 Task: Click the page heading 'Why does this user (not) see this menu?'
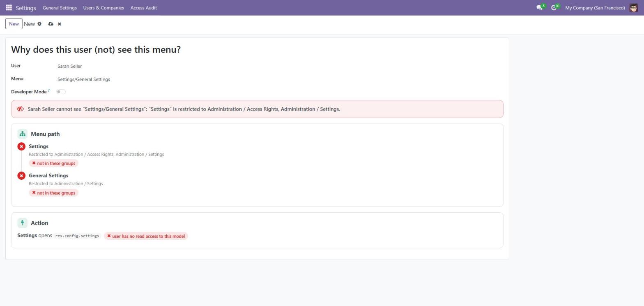[x=96, y=49]
